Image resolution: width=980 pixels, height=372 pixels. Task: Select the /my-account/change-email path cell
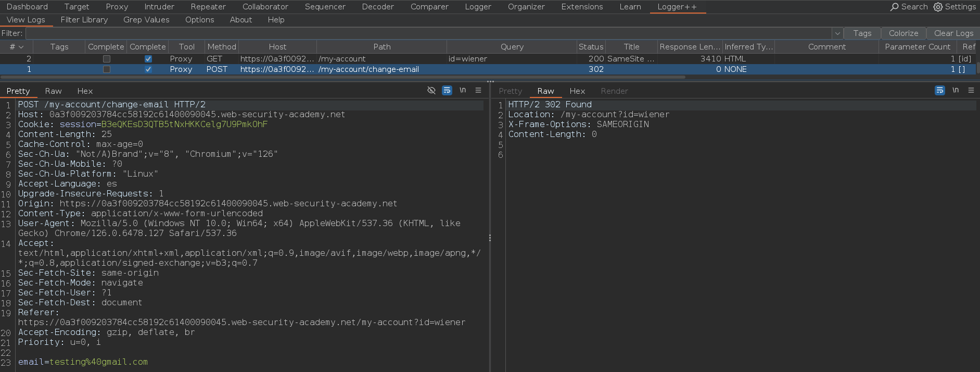point(381,69)
